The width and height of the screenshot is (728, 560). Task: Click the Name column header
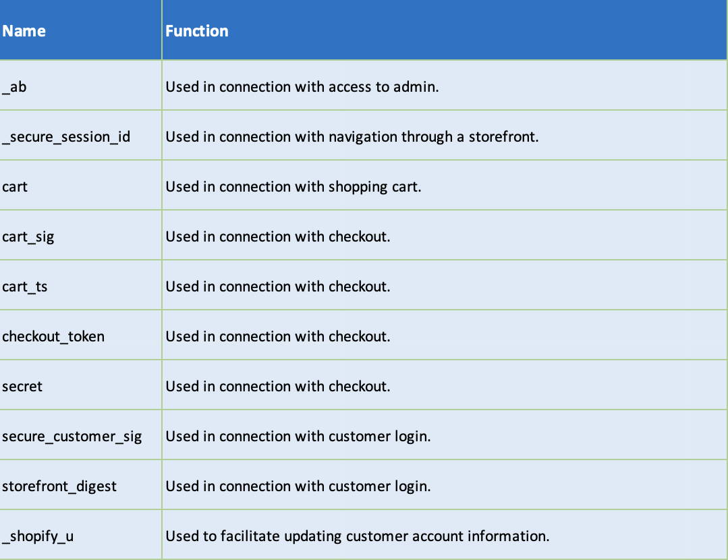coord(24,31)
